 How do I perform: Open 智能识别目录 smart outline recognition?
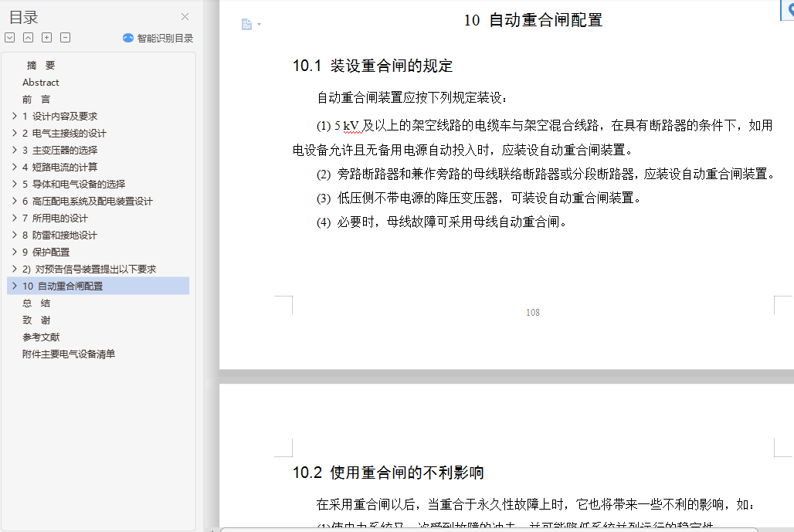(158, 38)
